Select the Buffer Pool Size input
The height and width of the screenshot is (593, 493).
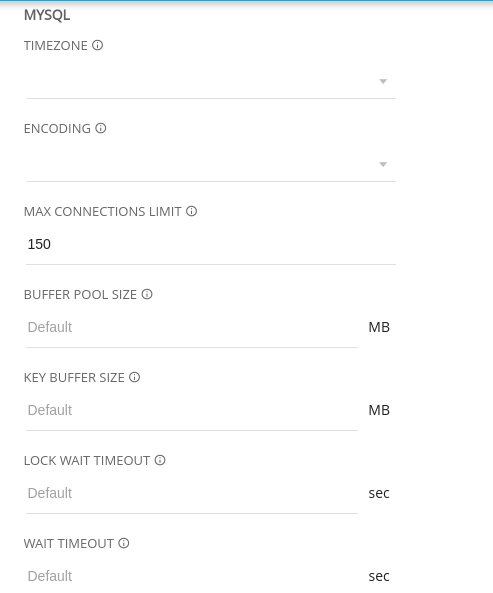click(x=192, y=327)
